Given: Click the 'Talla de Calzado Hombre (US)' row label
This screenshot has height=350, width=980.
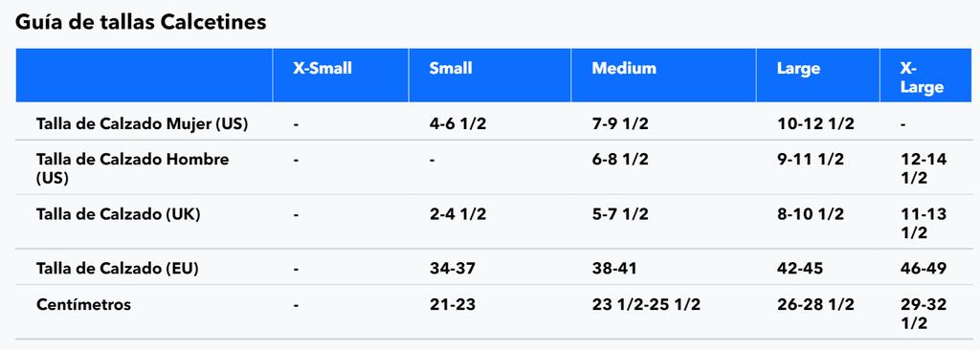Looking at the screenshot, I should tap(132, 168).
